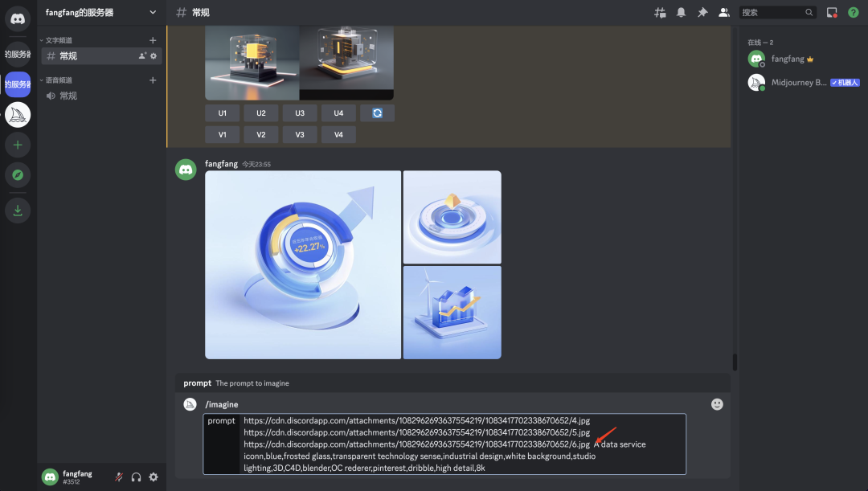This screenshot has width=868, height=491.
Task: Open Midjourney Bot in the member list
Action: (802, 83)
